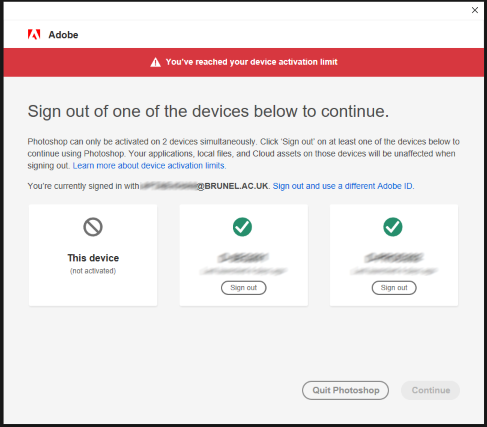Click the 'Sign out of one of the devices' heading

208,111
